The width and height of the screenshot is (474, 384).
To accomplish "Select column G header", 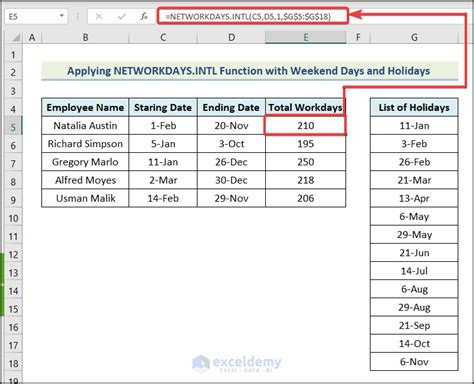I will pos(414,37).
